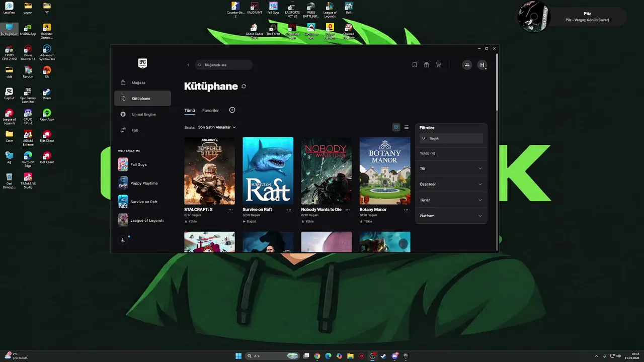
Task: Open the NVIDIA App desktop shortcut
Action: pyautogui.click(x=28, y=29)
